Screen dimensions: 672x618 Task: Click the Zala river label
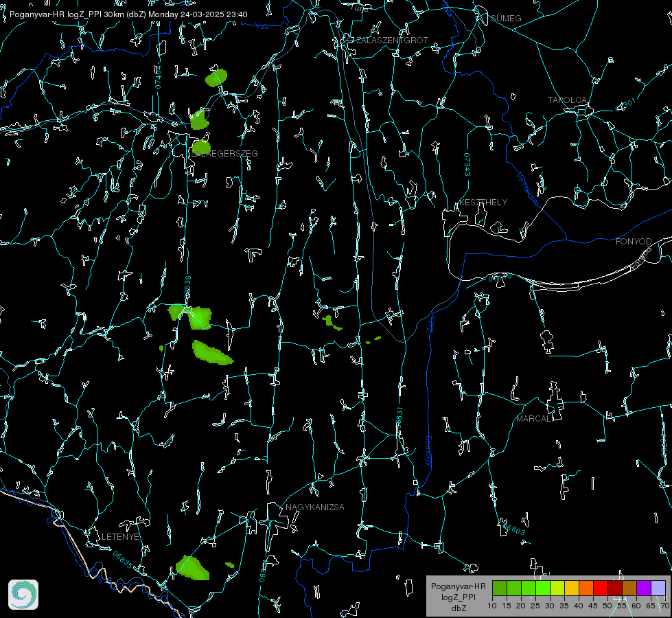[431, 323]
